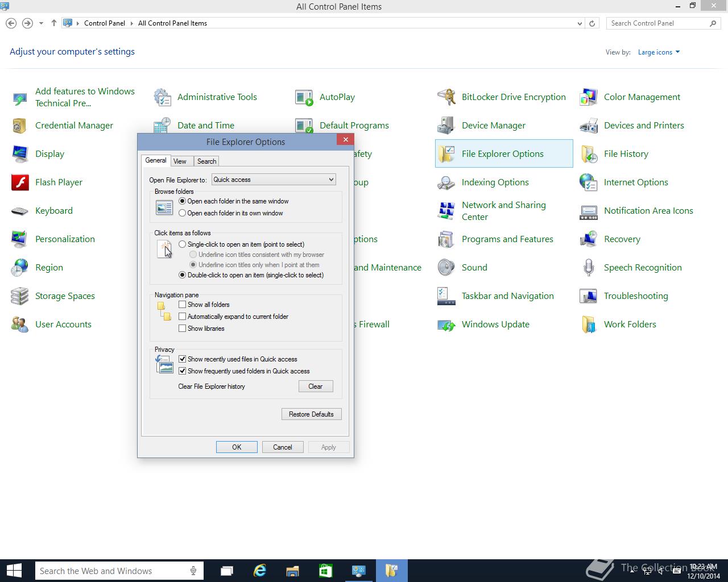The height and width of the screenshot is (582, 728).
Task: Click Programs and Features icon
Action: (446, 239)
